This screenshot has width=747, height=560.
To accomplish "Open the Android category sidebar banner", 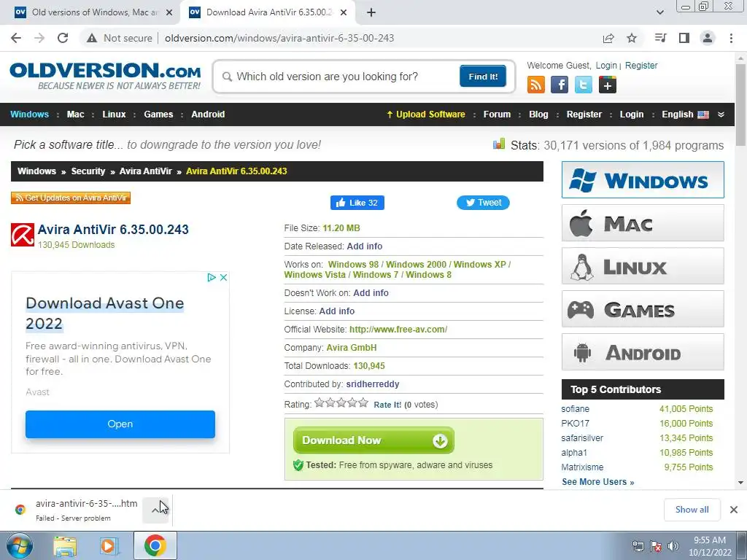I will click(643, 352).
